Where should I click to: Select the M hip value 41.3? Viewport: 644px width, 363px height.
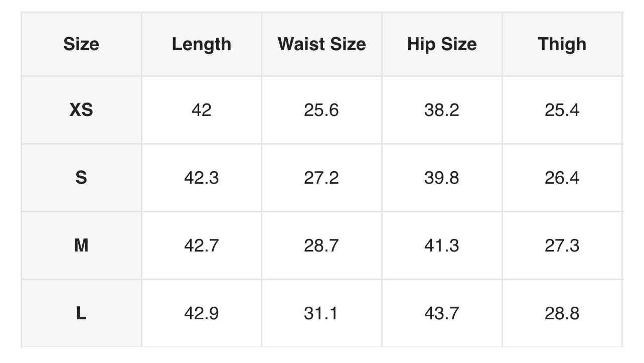[x=442, y=246]
